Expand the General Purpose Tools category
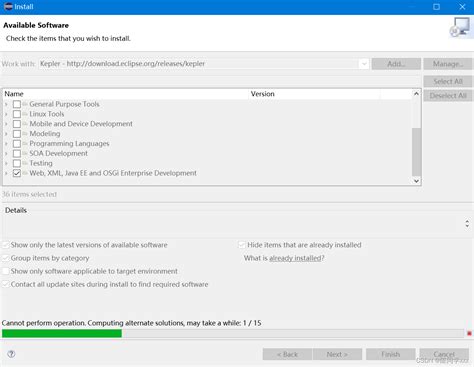The height and width of the screenshot is (367, 474). (x=6, y=104)
